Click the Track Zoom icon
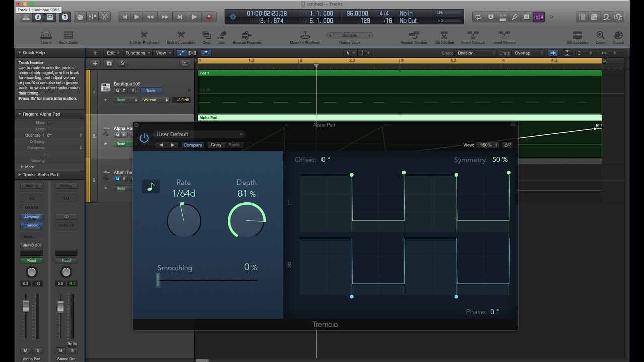The image size is (644, 362). (68, 35)
